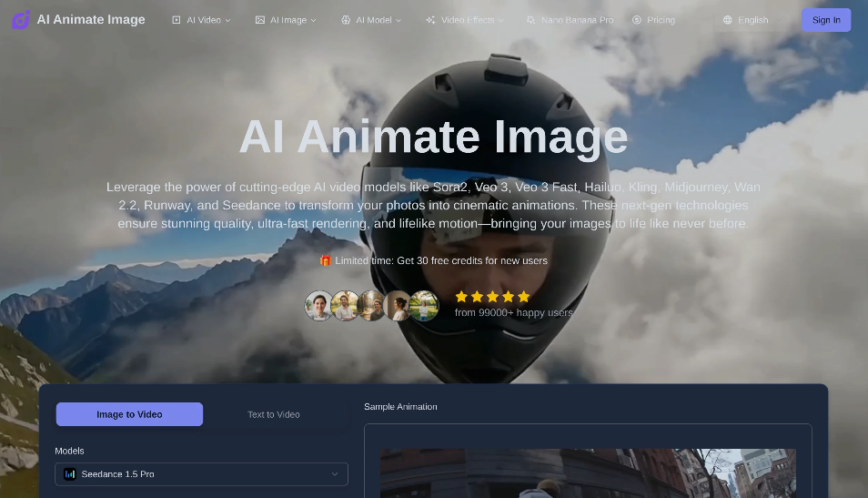Expand the AI Image dropdown chevron
Screen dimensions: 868x498
coord(314,20)
